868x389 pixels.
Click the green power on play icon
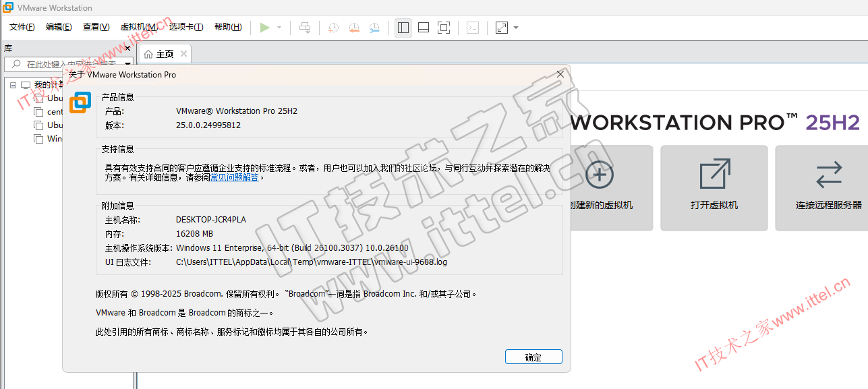pos(264,28)
